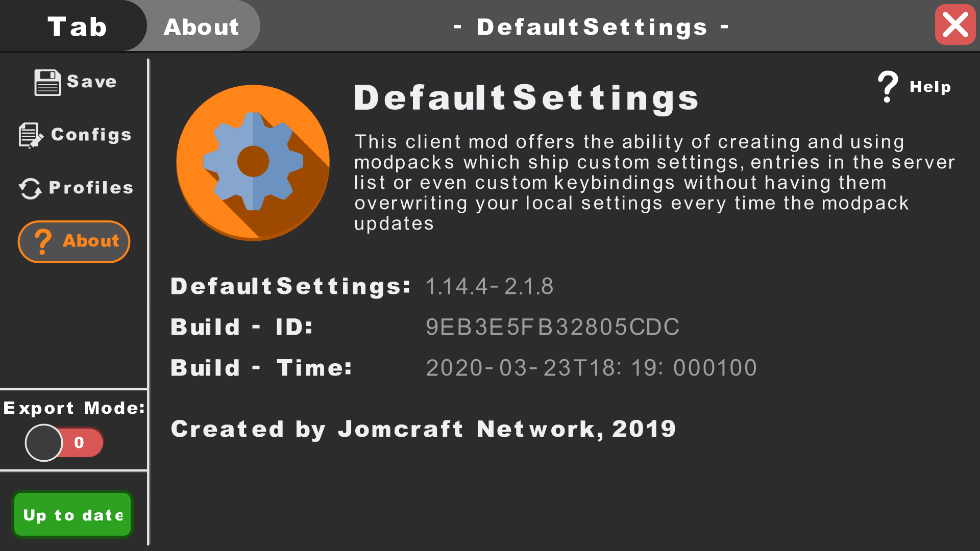Switch to the Profiles section
The width and height of the screenshot is (980, 551).
click(x=91, y=188)
